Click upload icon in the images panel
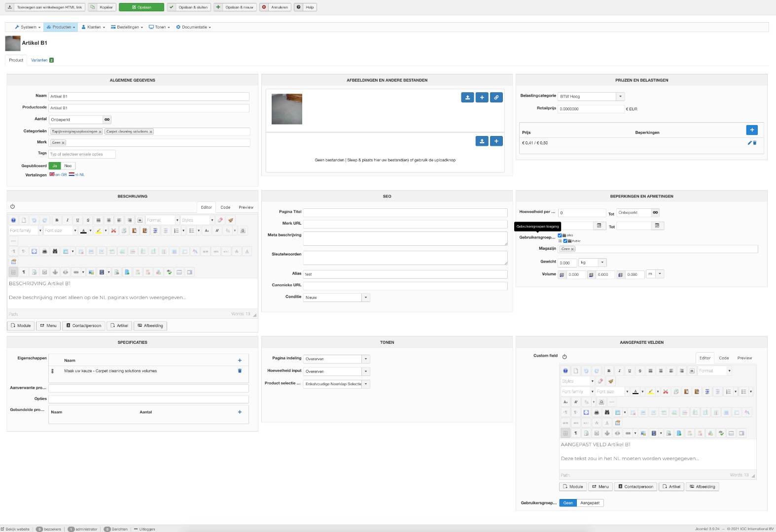The height and width of the screenshot is (532, 776). click(467, 98)
